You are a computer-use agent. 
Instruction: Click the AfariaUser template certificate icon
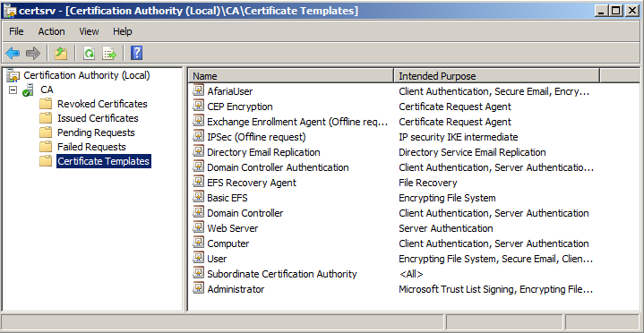(x=198, y=90)
